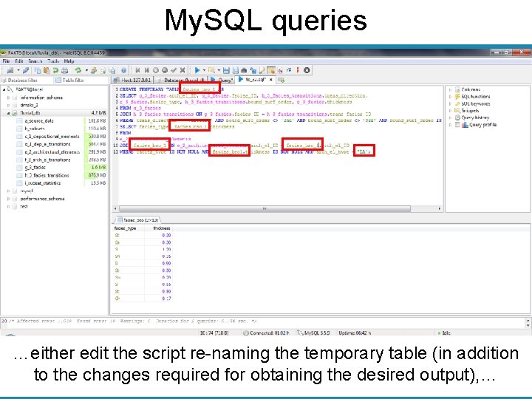532x399 pixels.
Task: Click the Post changes checkmark icon
Action: point(174,70)
